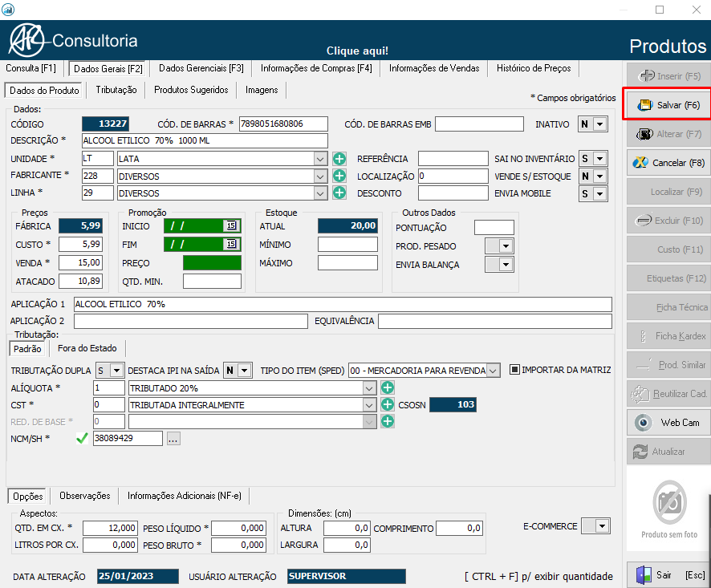Click the CÓD. DE BARRAS field
This screenshot has width=711, height=588.
[x=283, y=124]
